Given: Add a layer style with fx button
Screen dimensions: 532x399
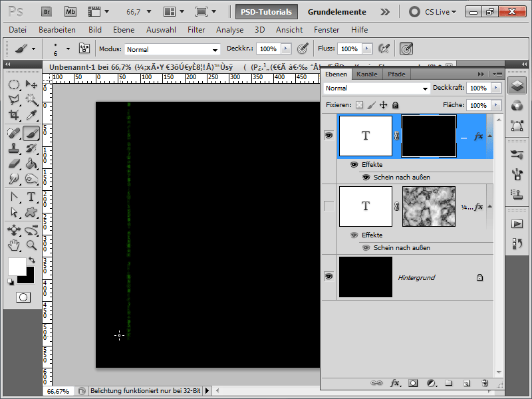Looking at the screenshot, I should tap(395, 383).
